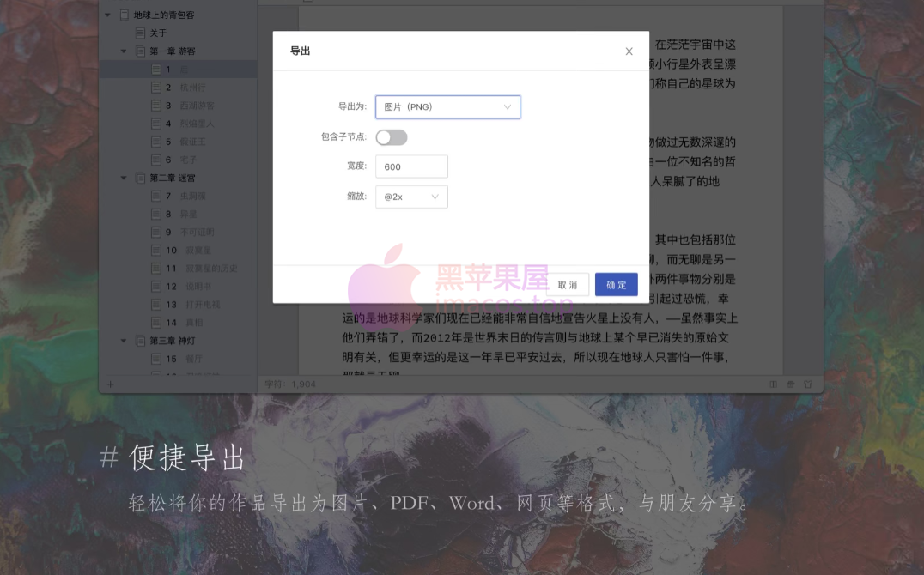
Task: Click the split view icon in the status bar
Action: pyautogui.click(x=774, y=384)
